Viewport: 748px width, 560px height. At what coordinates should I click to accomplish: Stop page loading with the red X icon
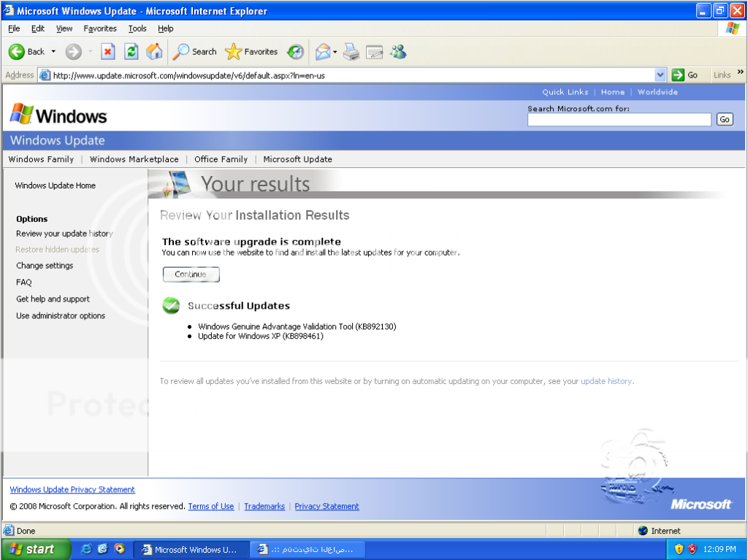click(108, 52)
